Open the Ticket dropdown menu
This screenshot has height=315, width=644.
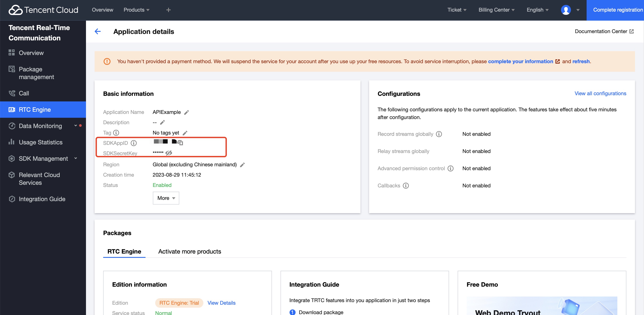457,10
